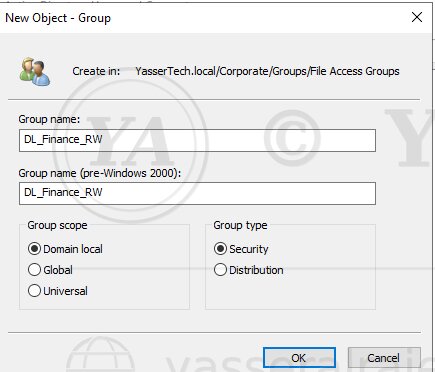
Task: Dismiss dialog with the Cancel button
Action: [384, 358]
